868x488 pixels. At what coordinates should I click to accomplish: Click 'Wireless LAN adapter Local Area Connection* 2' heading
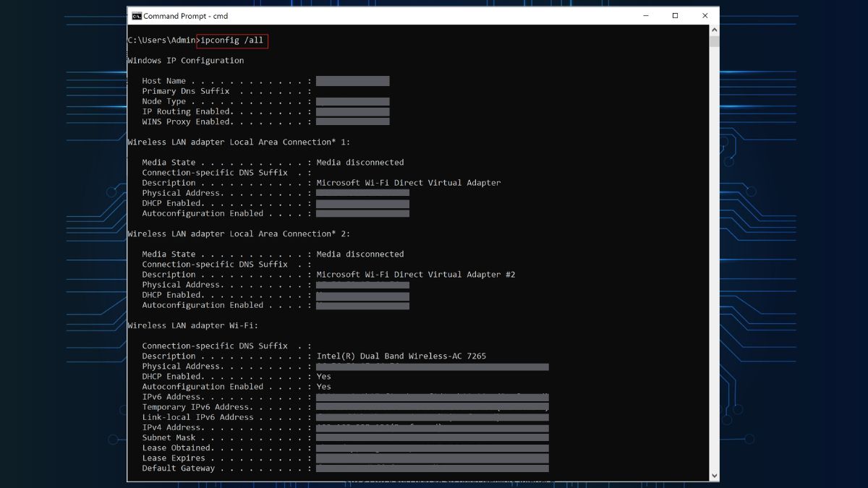(x=239, y=234)
